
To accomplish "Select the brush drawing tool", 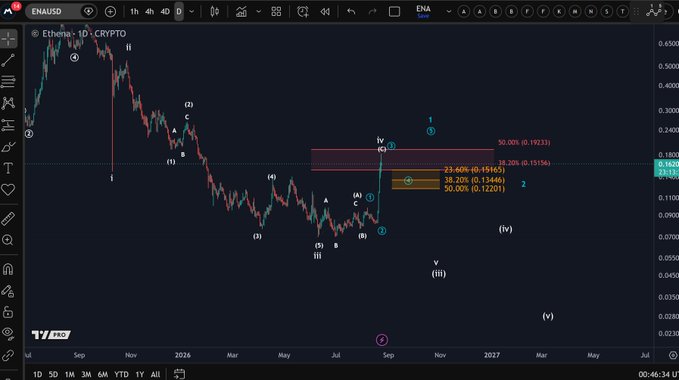I will click(x=8, y=147).
